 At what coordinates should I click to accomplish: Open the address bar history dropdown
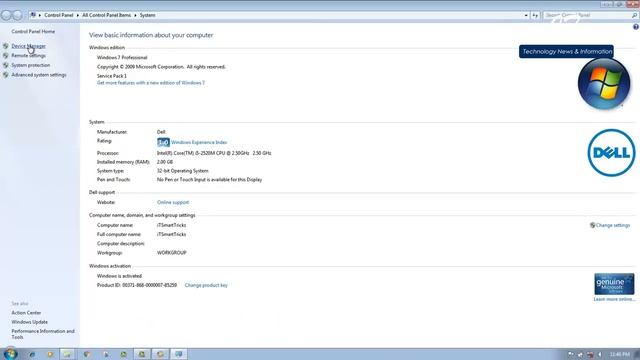pyautogui.click(x=526, y=15)
